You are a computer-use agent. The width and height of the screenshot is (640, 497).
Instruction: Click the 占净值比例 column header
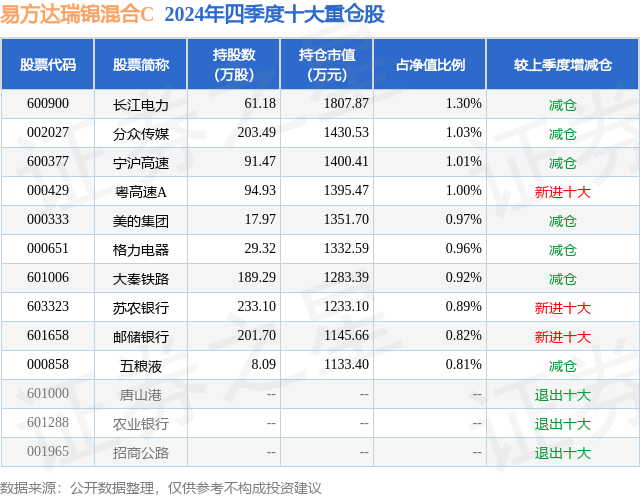point(430,64)
